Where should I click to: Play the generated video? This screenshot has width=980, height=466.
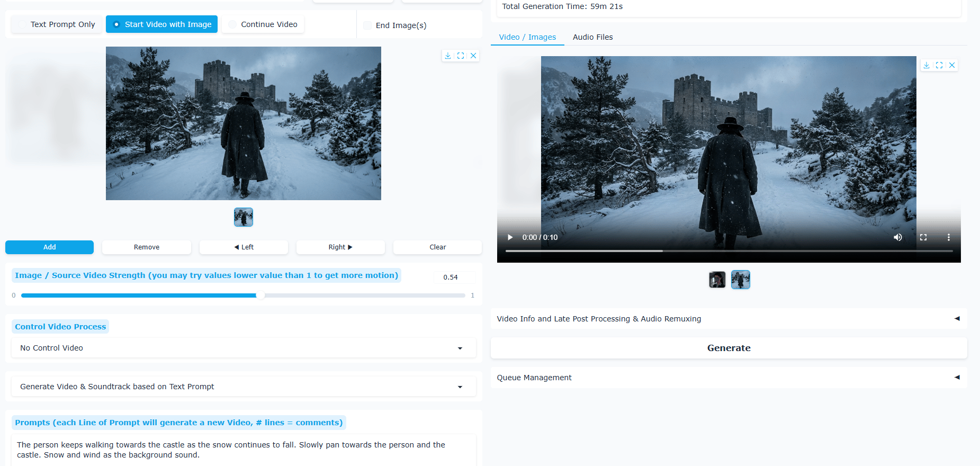pyautogui.click(x=510, y=237)
